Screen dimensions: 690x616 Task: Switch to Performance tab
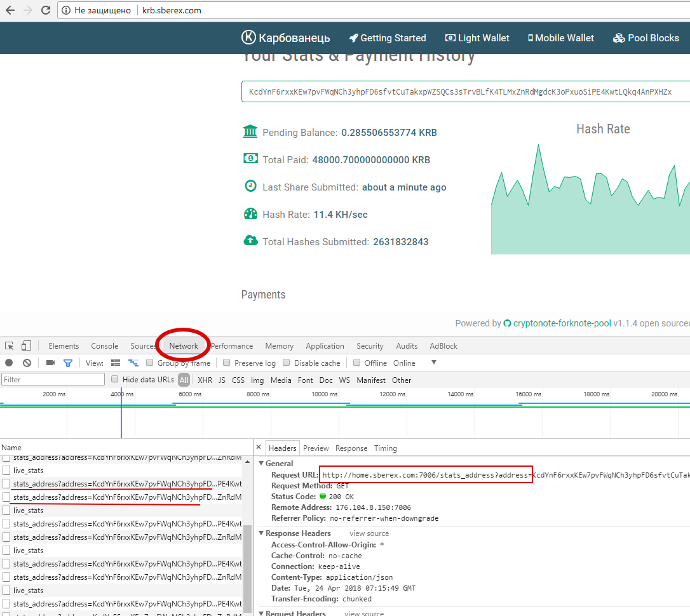coord(232,346)
